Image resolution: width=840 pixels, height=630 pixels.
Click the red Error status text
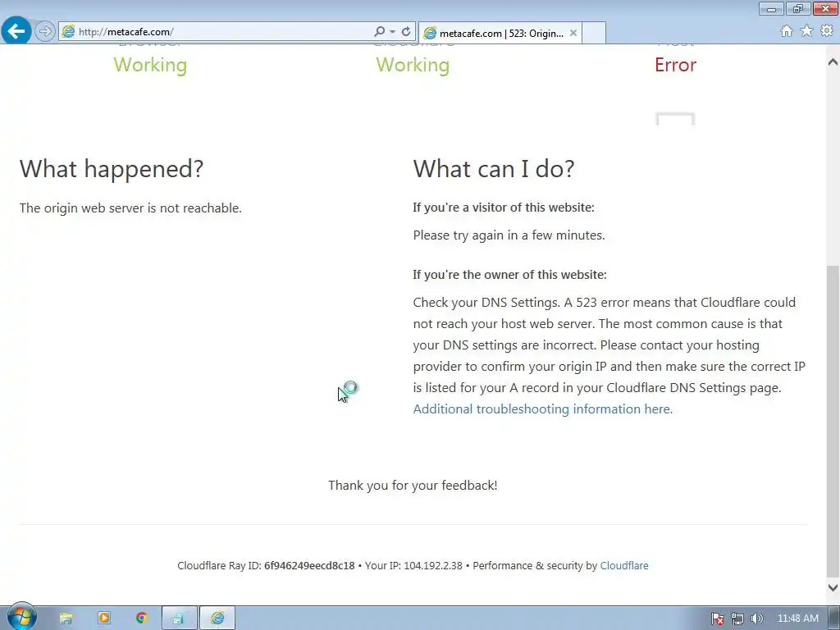(x=675, y=65)
